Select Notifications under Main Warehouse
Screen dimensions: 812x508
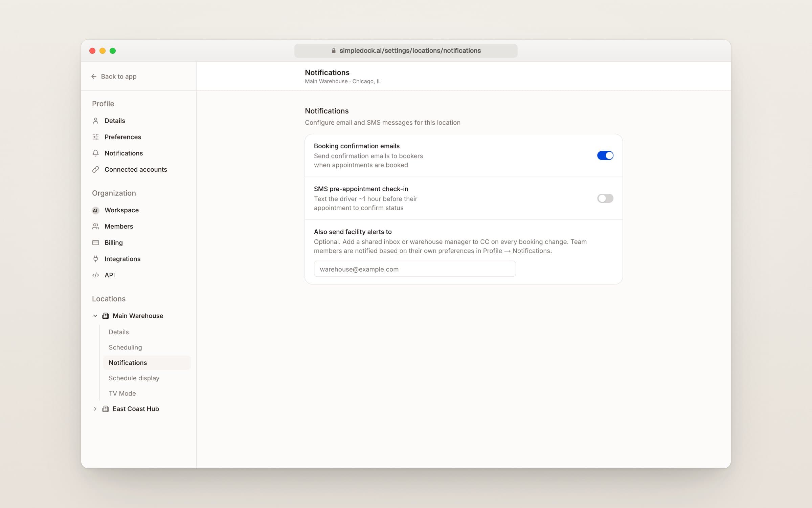147,363
